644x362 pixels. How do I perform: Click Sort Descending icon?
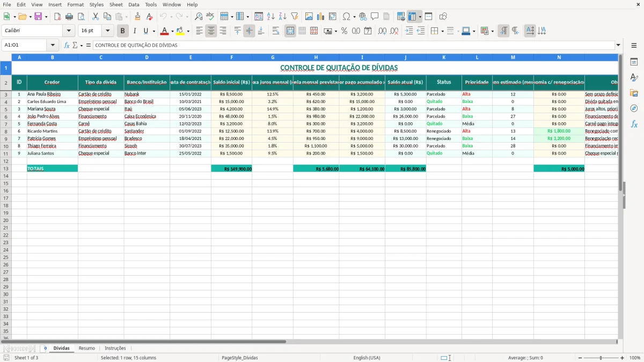282,17
